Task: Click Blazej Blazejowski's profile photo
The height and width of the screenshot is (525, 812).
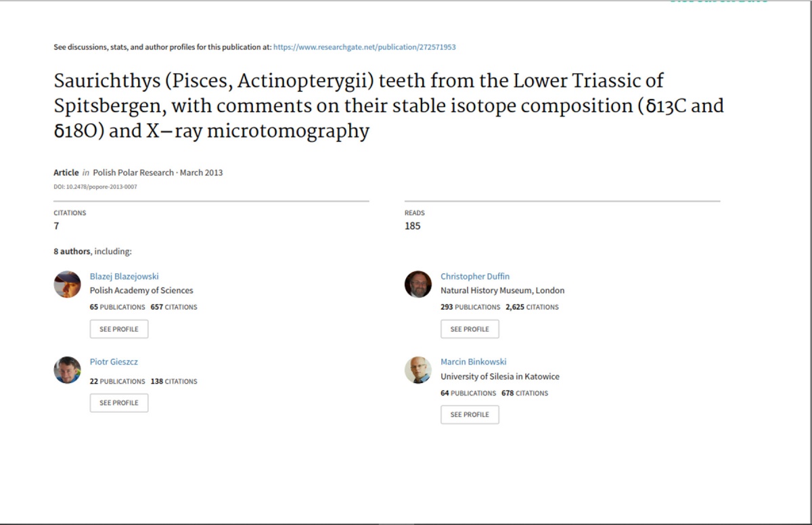Action: [x=68, y=285]
